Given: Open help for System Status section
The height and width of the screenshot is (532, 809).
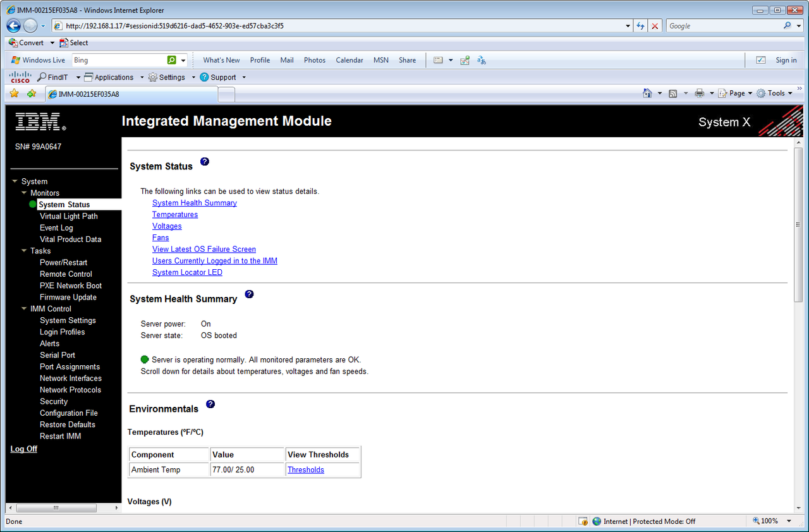Looking at the screenshot, I should point(204,162).
